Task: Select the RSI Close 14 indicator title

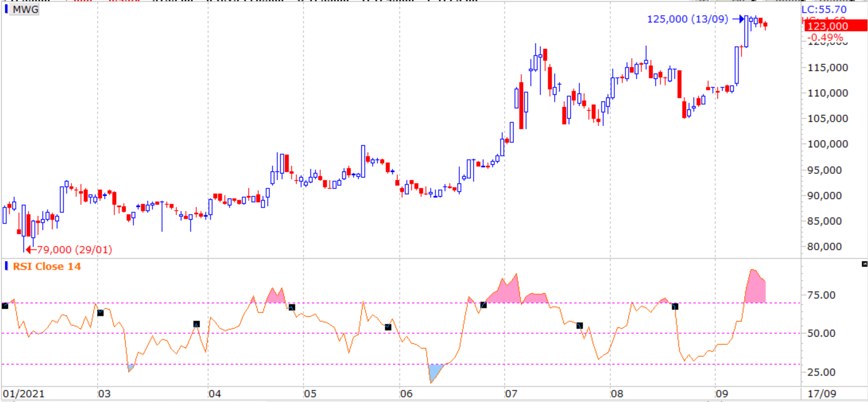Action: coord(47,267)
